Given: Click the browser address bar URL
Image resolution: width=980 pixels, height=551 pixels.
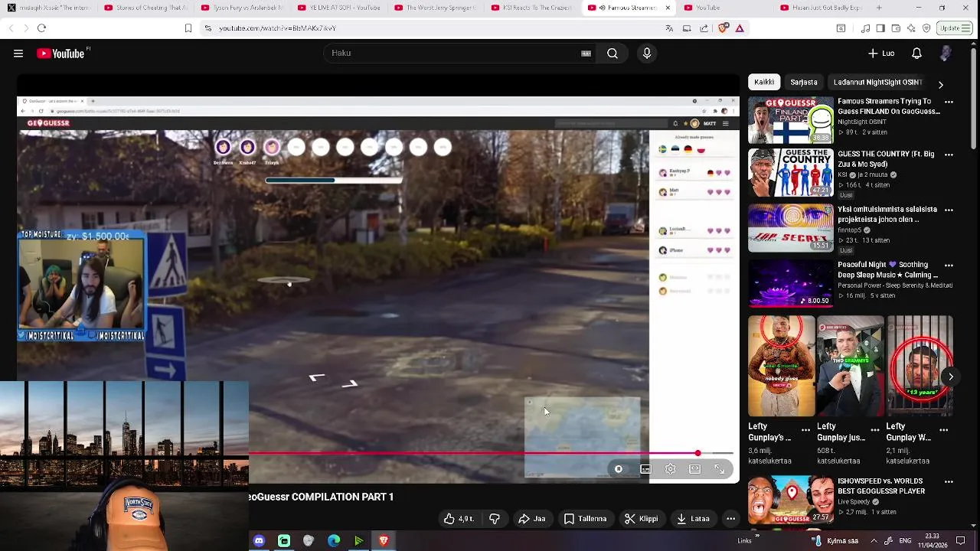Looking at the screenshot, I should [x=277, y=28].
